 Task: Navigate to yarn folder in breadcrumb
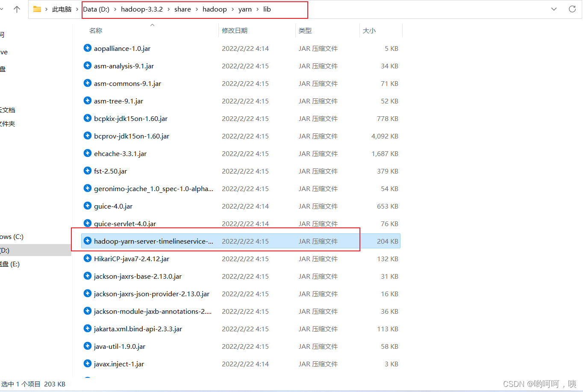coord(245,9)
